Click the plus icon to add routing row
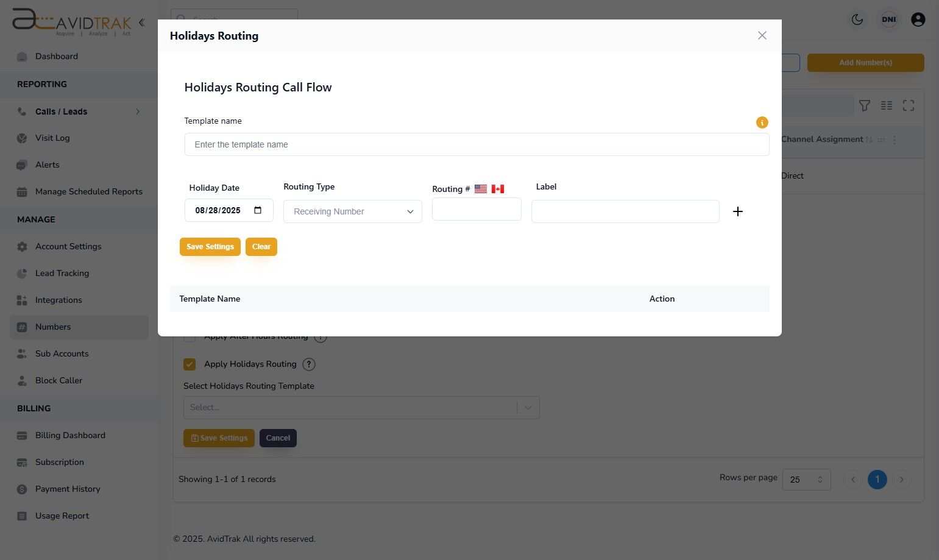 (x=738, y=211)
